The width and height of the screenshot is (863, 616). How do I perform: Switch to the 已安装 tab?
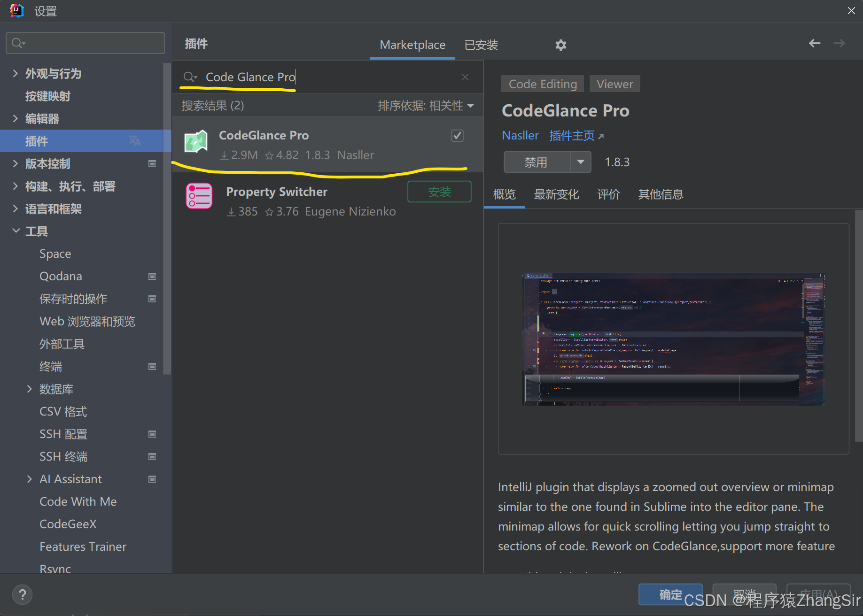tap(481, 45)
